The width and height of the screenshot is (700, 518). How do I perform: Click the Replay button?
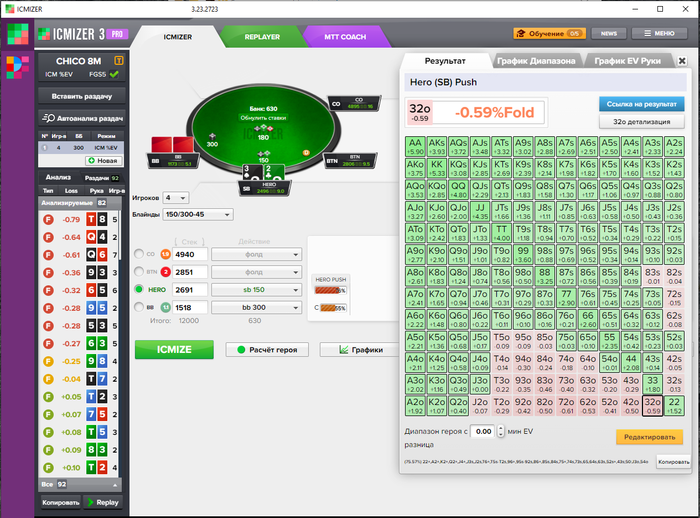pyautogui.click(x=103, y=502)
